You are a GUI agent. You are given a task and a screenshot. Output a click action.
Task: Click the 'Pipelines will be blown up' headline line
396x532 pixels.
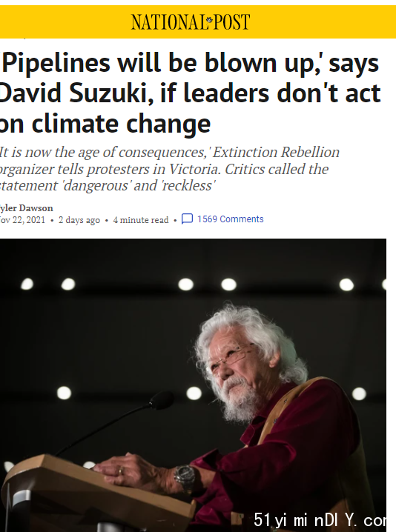tap(190, 64)
